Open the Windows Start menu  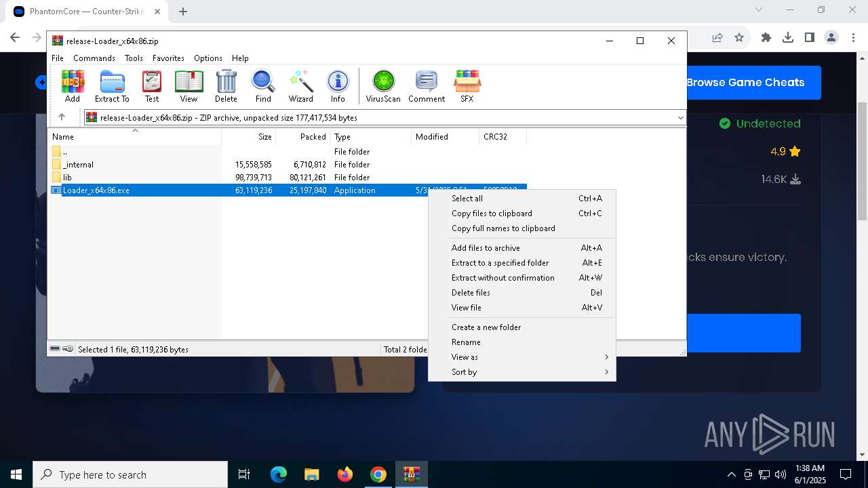point(16,474)
